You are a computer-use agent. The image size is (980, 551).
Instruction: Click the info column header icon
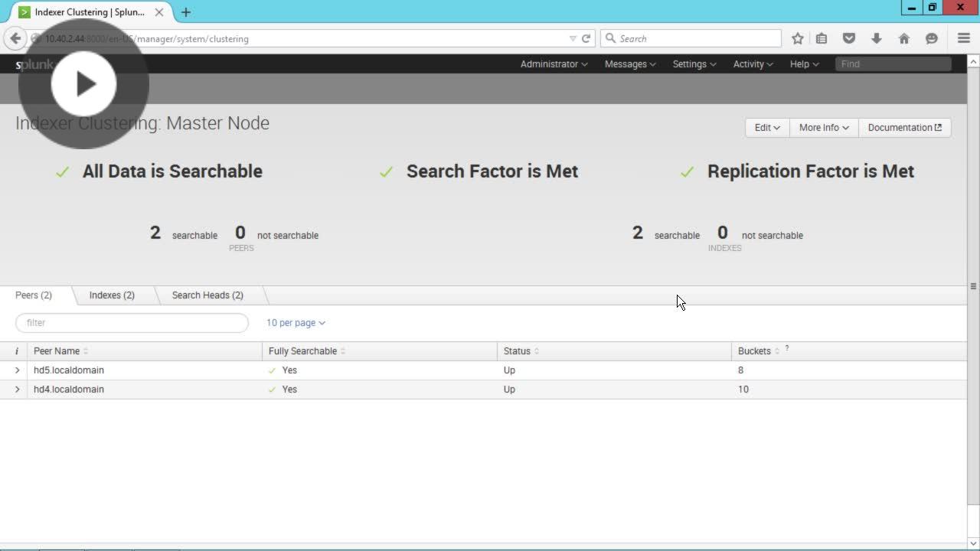pos(17,351)
